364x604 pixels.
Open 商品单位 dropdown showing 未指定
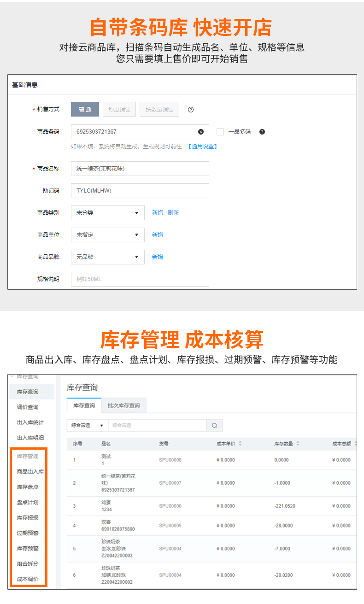pyautogui.click(x=107, y=235)
